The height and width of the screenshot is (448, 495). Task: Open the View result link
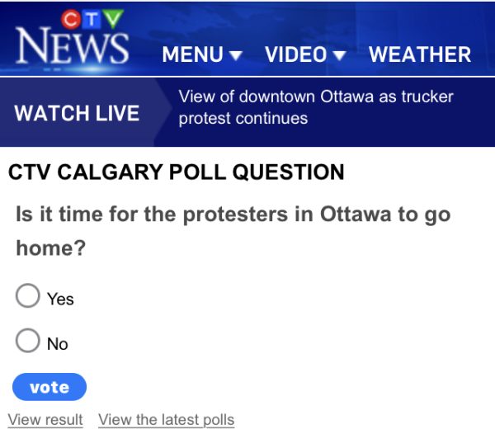pyautogui.click(x=45, y=420)
